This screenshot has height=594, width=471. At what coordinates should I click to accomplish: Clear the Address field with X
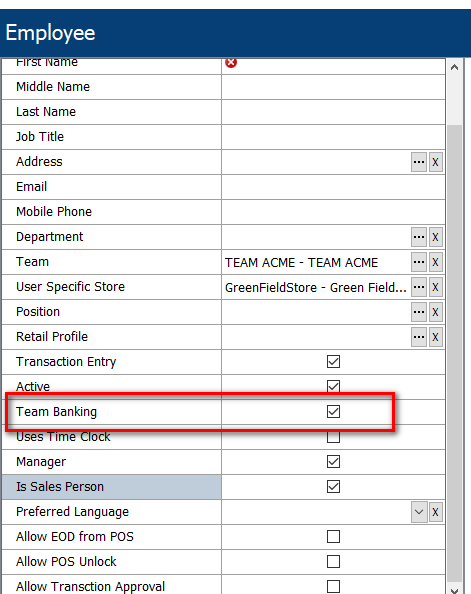click(x=435, y=162)
